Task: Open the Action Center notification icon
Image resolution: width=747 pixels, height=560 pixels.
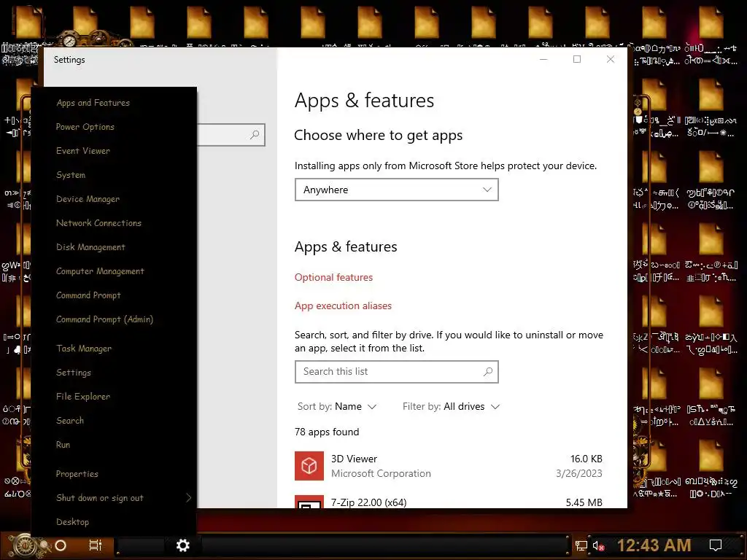Action: pyautogui.click(x=716, y=545)
